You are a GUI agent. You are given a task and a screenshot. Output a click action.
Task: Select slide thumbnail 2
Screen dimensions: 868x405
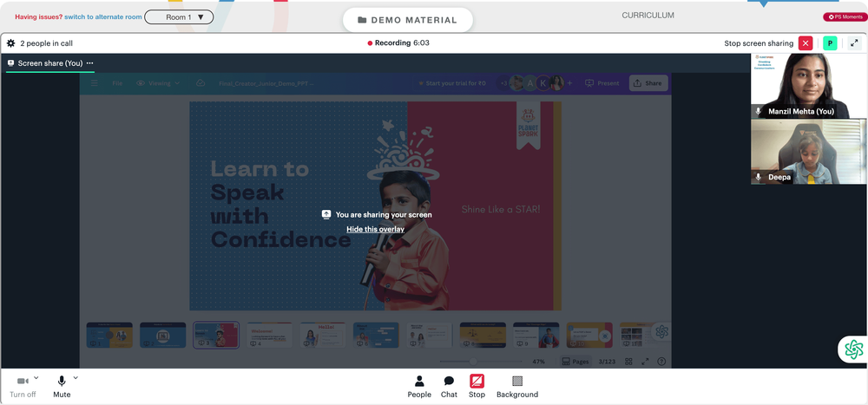(x=163, y=335)
